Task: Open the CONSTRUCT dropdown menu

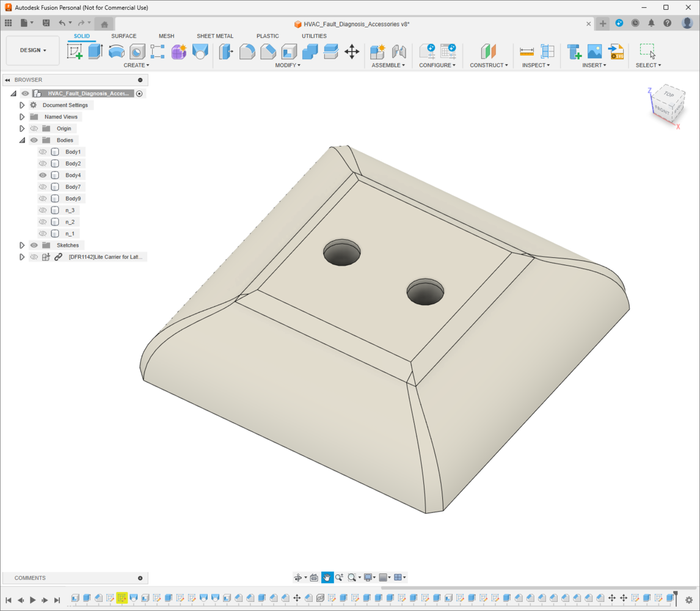Action: point(489,65)
